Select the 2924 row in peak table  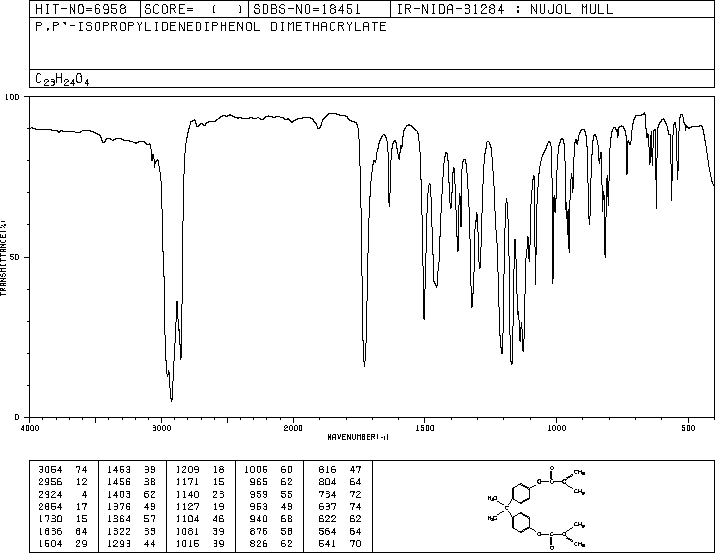tap(63, 494)
